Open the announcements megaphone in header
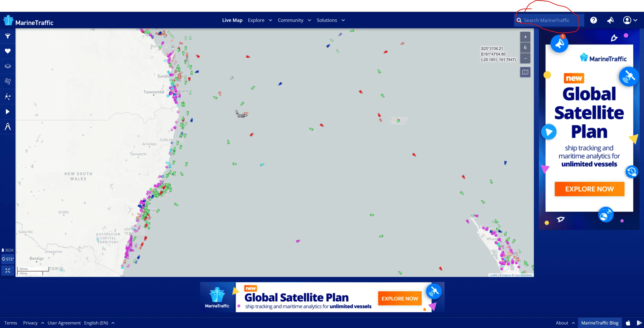644x328 pixels. pos(611,20)
